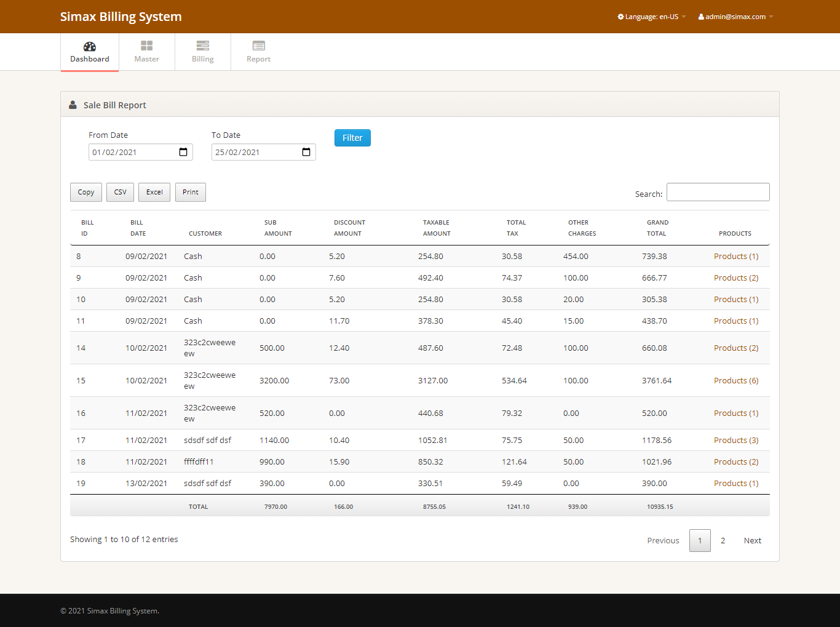The height and width of the screenshot is (627, 840).
Task: Click the Billing stacked-bars icon
Action: 202,46
